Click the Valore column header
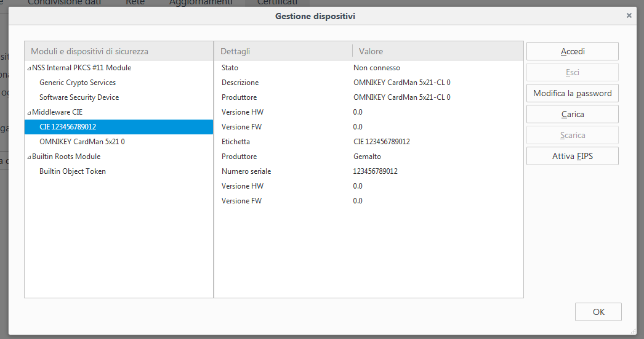 pyautogui.click(x=438, y=51)
